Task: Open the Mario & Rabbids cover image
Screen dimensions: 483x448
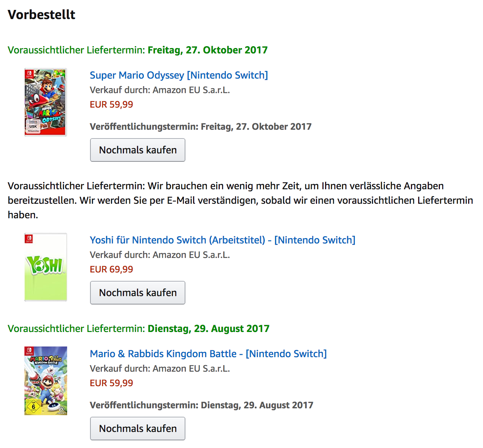Action: [x=45, y=380]
